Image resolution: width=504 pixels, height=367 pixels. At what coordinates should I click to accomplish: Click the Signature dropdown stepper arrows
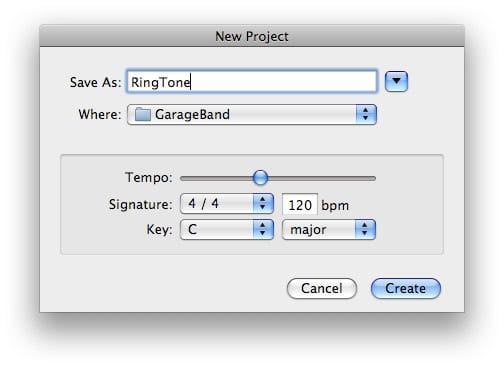pyautogui.click(x=263, y=203)
